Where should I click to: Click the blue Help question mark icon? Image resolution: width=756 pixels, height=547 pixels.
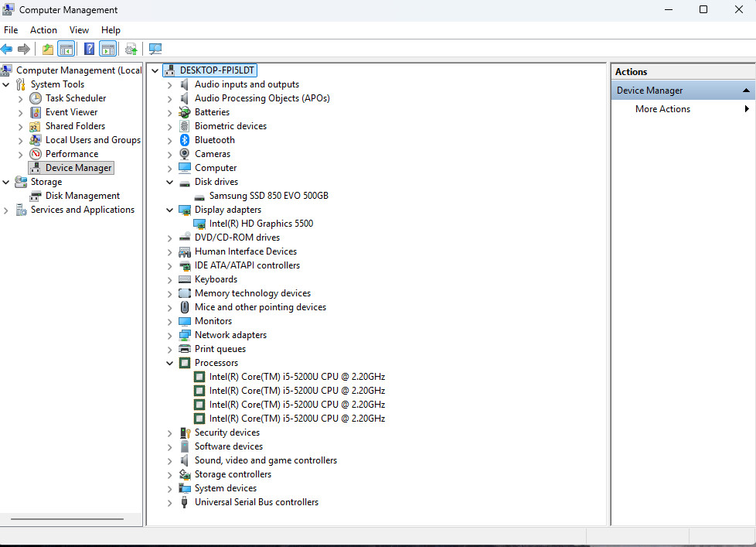click(89, 49)
